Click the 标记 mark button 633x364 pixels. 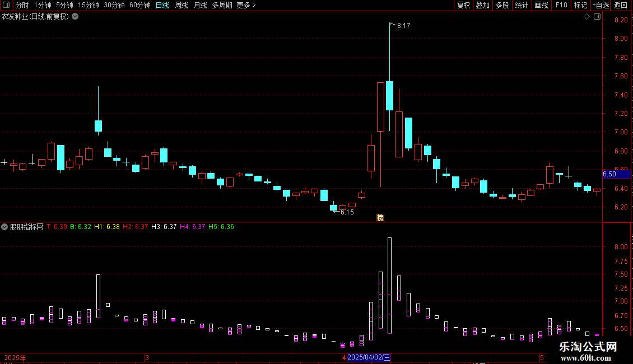(x=580, y=5)
